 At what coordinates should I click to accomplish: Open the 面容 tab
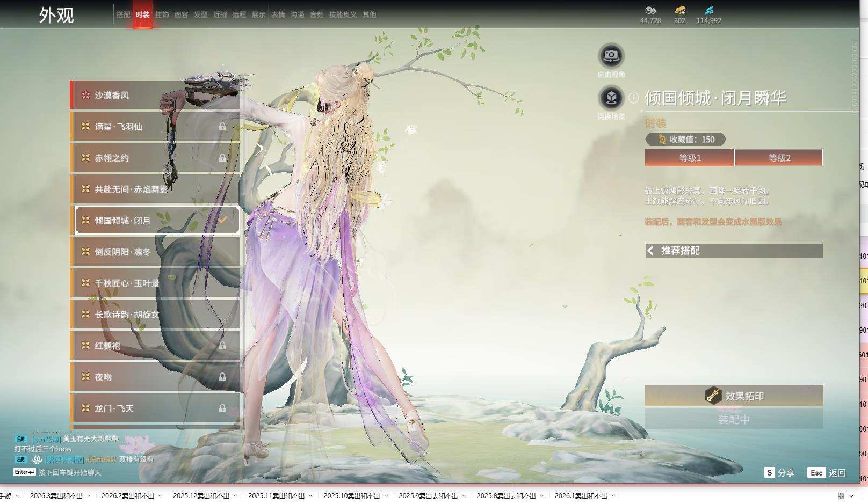point(182,14)
